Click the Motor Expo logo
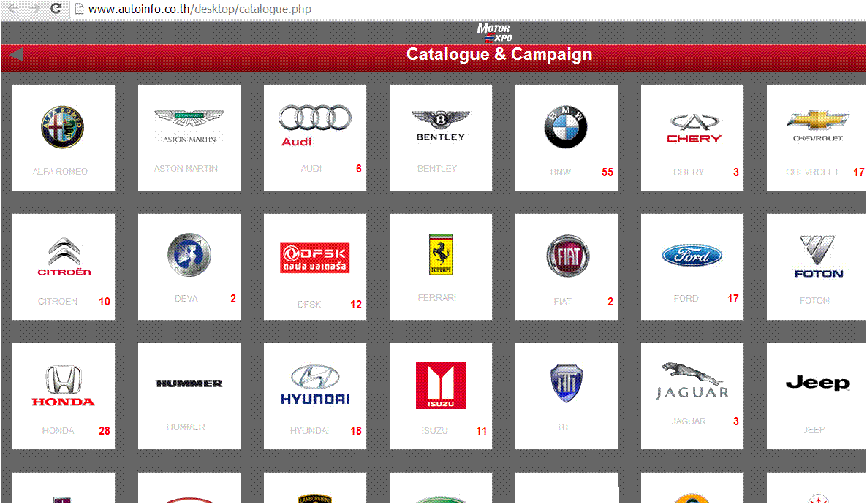The width and height of the screenshot is (867, 504). [x=494, y=33]
